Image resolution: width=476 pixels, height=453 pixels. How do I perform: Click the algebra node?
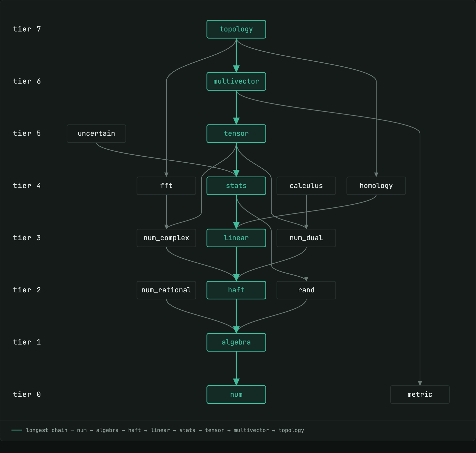pos(236,342)
